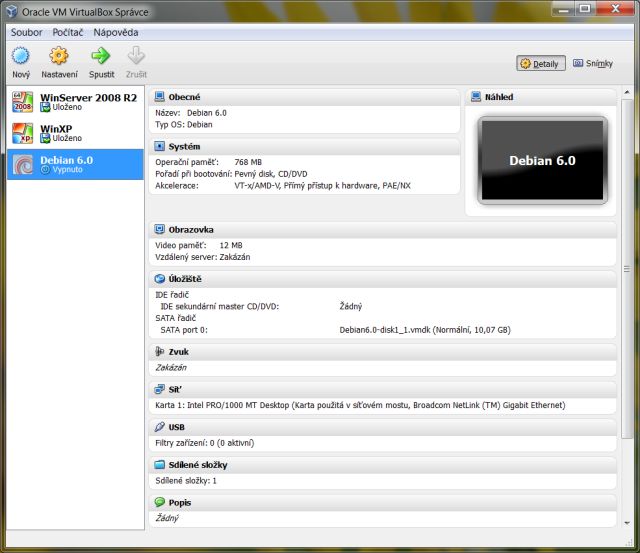The height and width of the screenshot is (553, 640).
Task: Switch to the Snímky snapshots view
Action: click(593, 64)
